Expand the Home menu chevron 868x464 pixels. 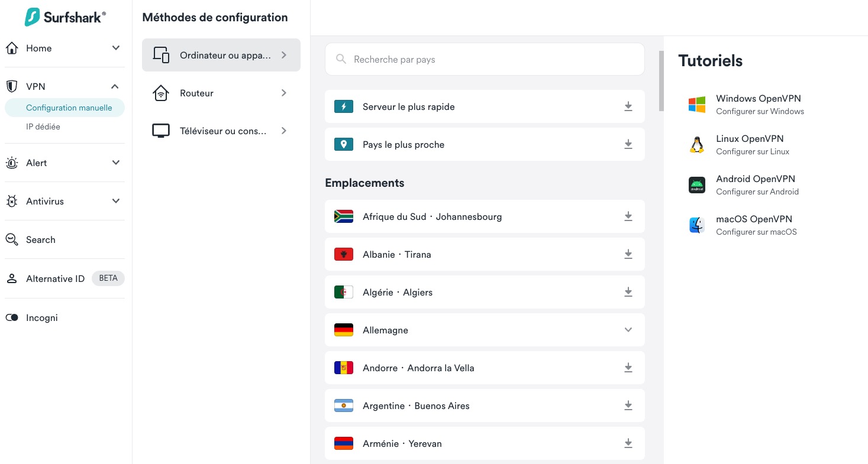(x=116, y=48)
